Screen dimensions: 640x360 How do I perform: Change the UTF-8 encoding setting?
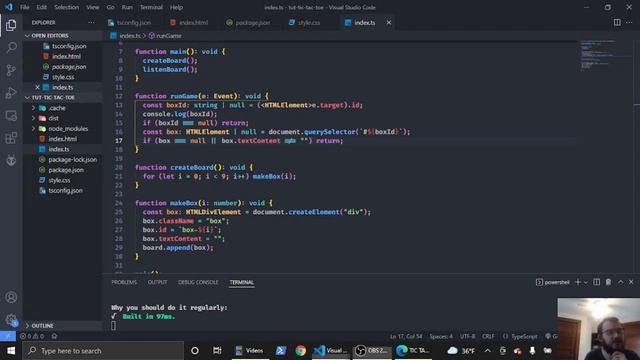[x=467, y=336]
